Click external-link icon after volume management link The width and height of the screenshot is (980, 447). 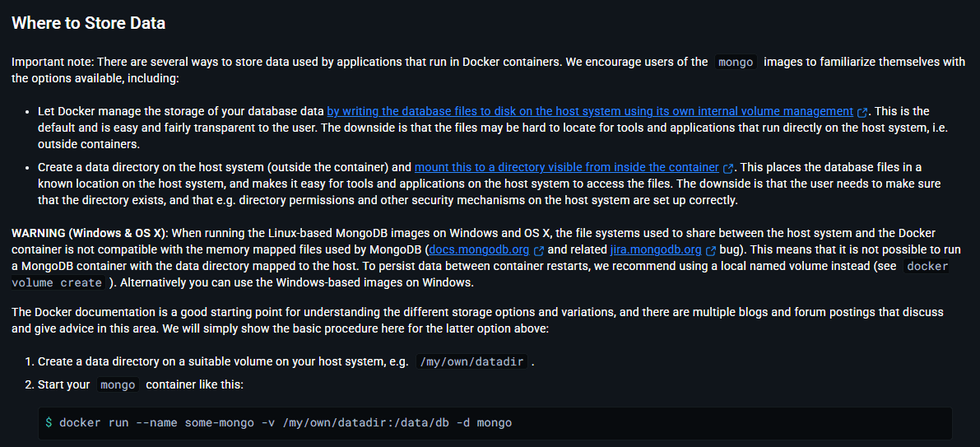pyautogui.click(x=862, y=112)
